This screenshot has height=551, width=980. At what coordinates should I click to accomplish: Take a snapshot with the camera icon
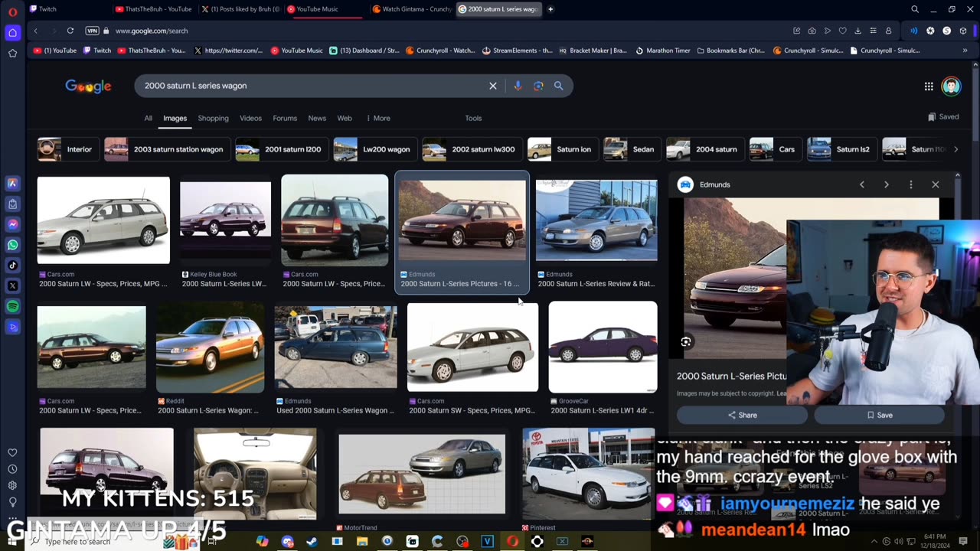(812, 31)
